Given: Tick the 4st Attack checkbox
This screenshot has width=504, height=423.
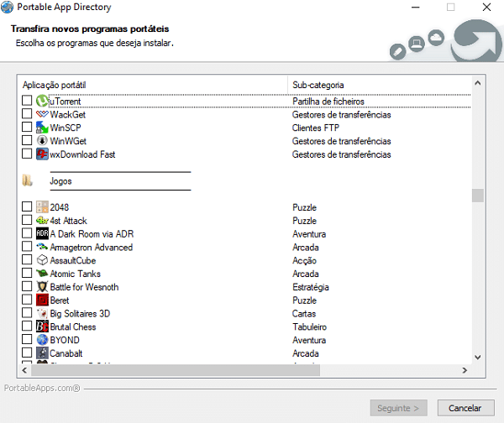Looking at the screenshot, I should point(27,219).
